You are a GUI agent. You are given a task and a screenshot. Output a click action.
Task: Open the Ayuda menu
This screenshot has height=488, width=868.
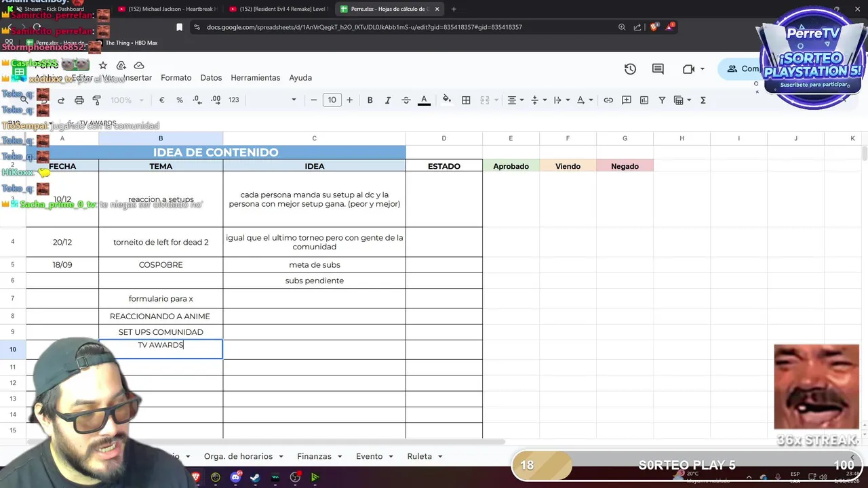300,78
